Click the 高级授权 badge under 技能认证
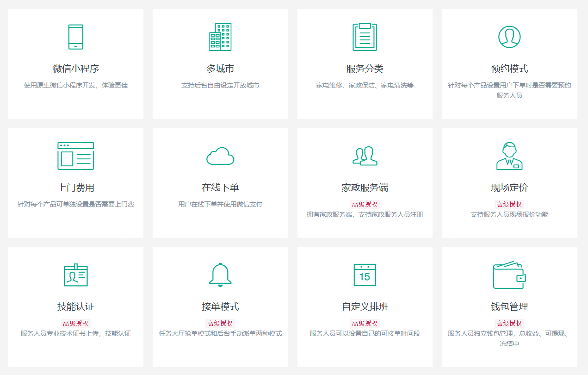 (x=75, y=324)
